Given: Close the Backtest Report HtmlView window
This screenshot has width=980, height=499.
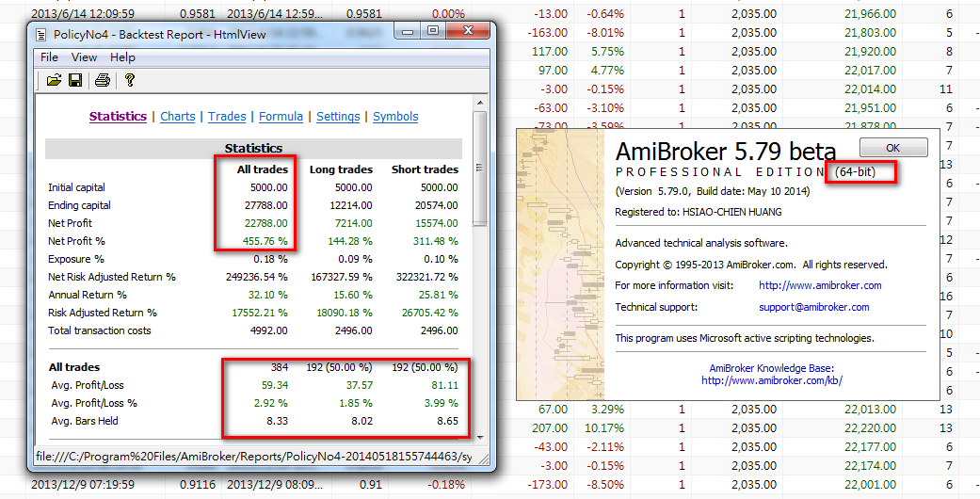Looking at the screenshot, I should 468,31.
